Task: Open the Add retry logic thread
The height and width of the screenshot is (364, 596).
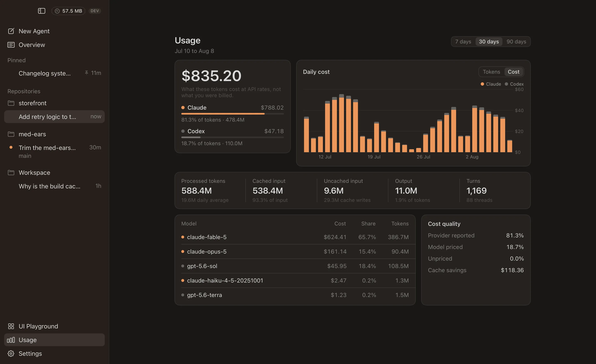Action: 54,117
